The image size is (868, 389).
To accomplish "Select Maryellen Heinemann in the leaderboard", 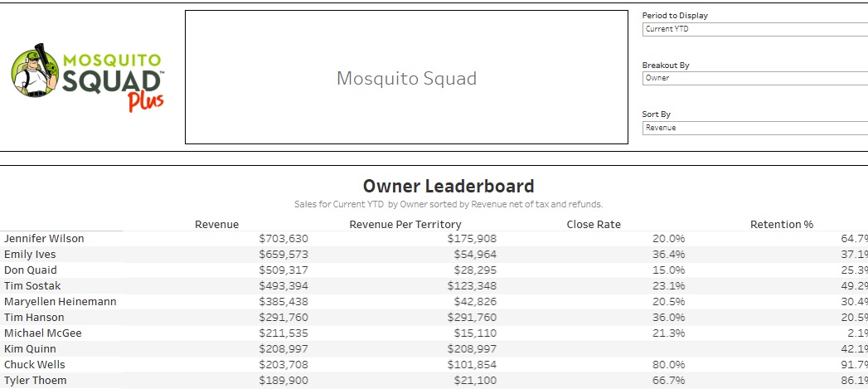I will pos(61,302).
